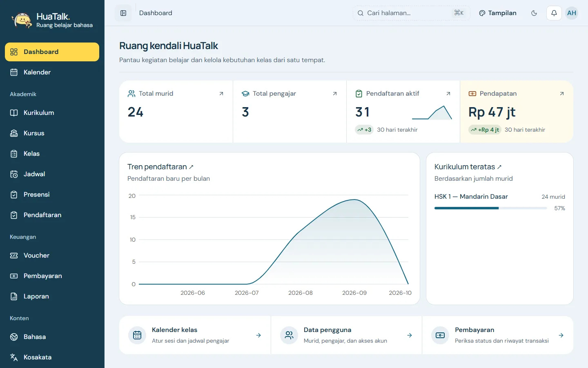Open AH user avatar menu
Screen dimensions: 588x368
[x=572, y=13]
